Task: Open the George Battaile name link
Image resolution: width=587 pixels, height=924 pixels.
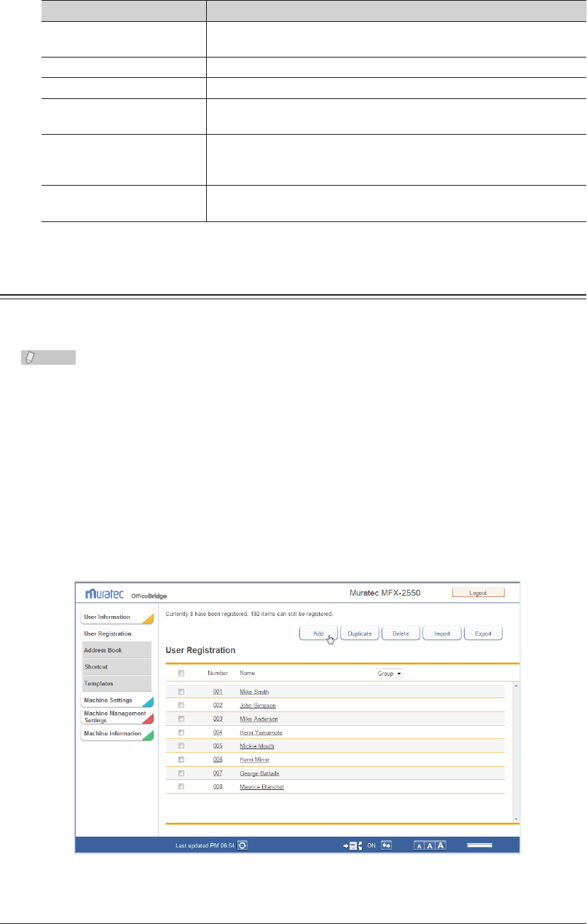Action: [259, 773]
